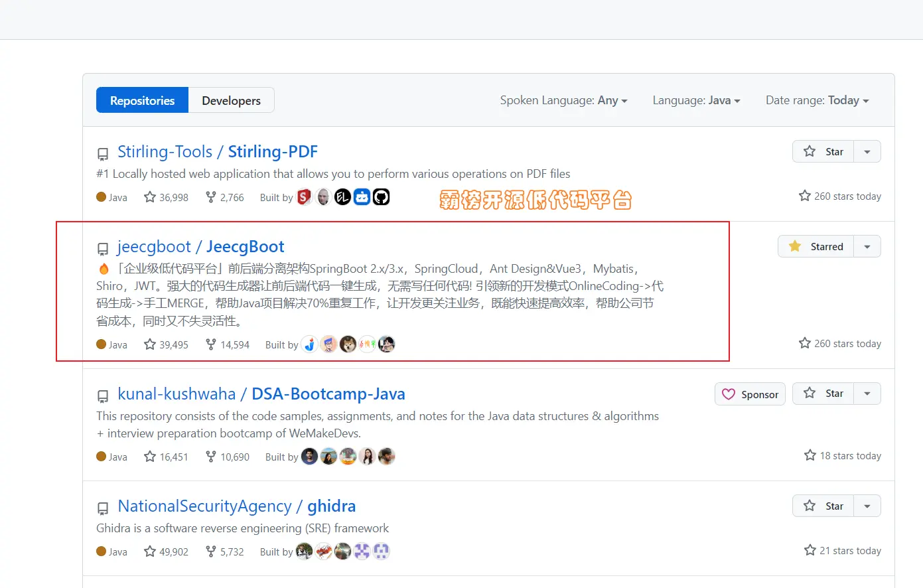Open the jeecgboot / JeecgBoot repository link
Image resolution: width=923 pixels, height=588 pixels.
201,246
